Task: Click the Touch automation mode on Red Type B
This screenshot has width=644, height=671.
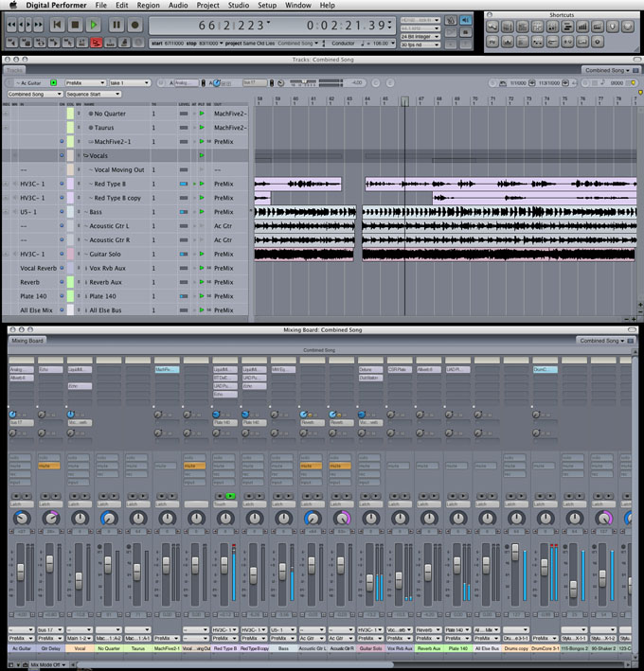Action: tap(225, 504)
